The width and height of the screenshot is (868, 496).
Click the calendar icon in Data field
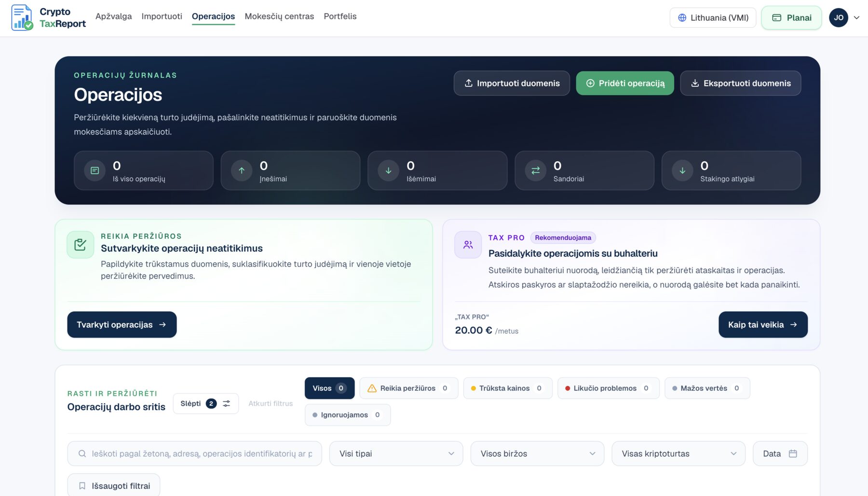tap(793, 454)
